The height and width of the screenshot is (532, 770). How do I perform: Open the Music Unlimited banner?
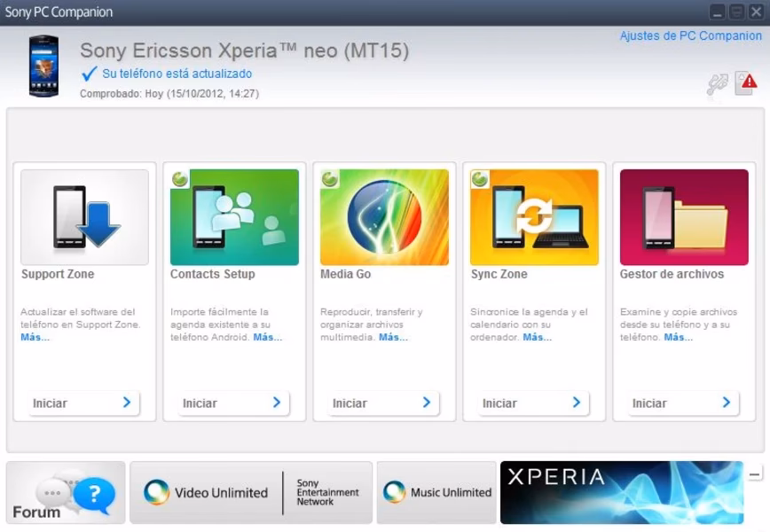pos(436,492)
